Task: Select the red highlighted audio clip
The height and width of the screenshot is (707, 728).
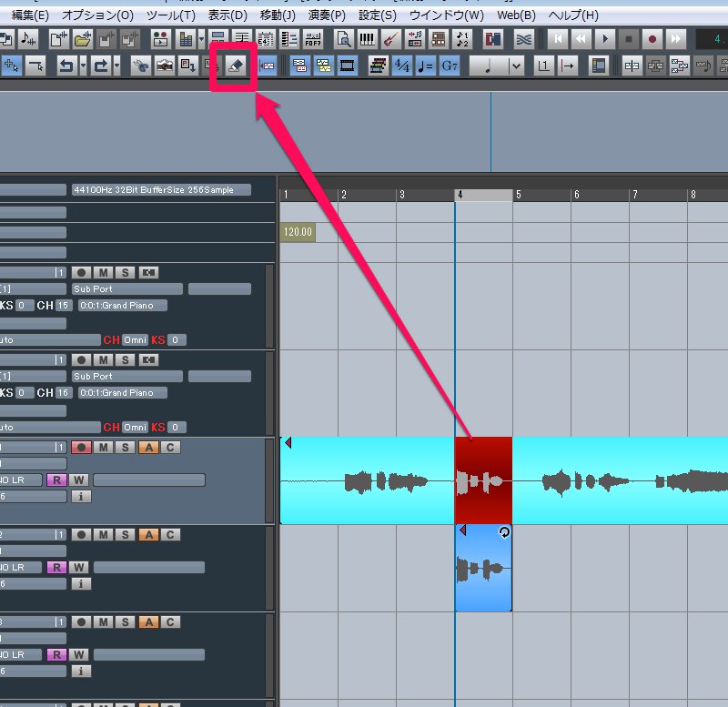Action: tap(483, 480)
